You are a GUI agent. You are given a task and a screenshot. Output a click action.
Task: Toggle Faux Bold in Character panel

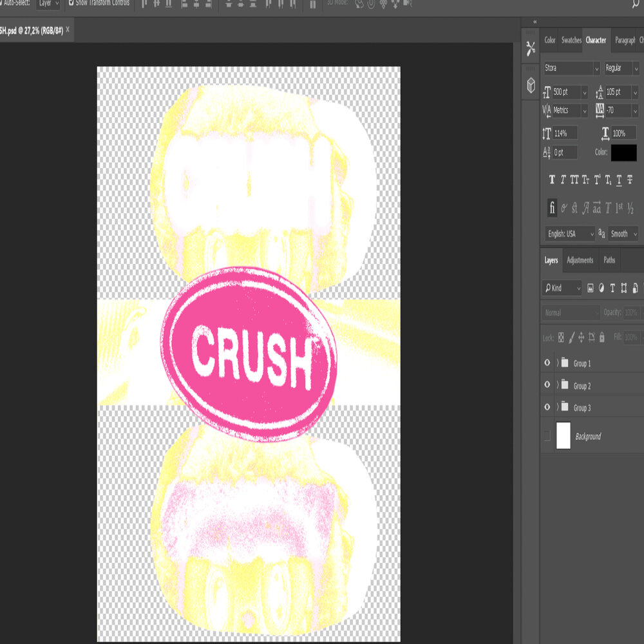tap(552, 180)
